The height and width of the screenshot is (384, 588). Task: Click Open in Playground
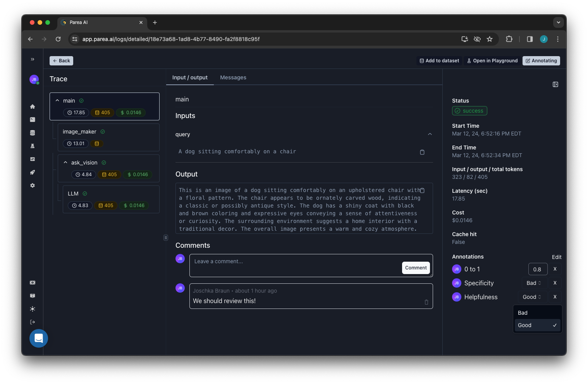point(492,61)
